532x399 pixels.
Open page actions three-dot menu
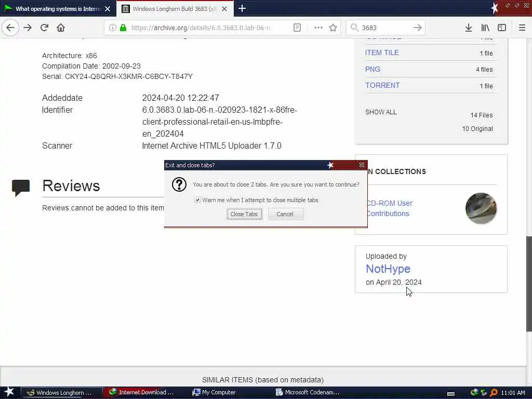(318, 28)
